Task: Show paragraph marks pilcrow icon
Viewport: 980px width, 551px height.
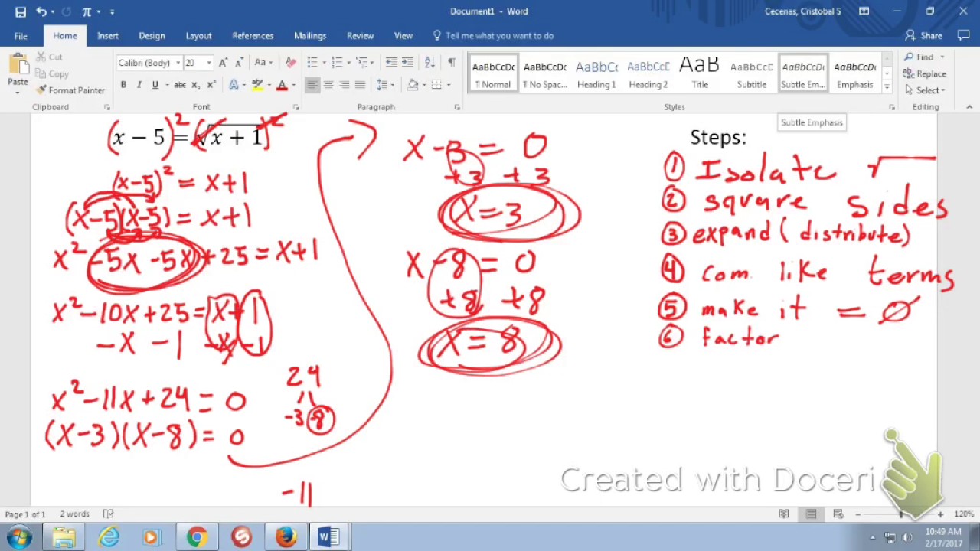Action: 451,63
